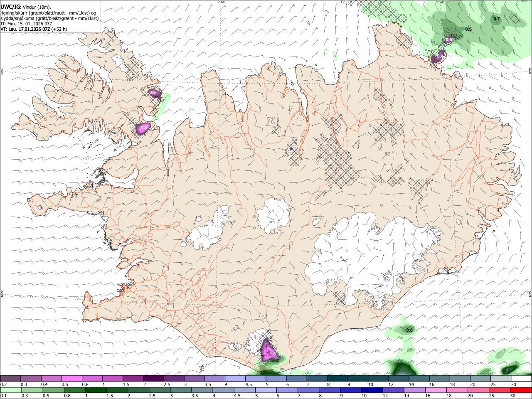
Task: Click the dark green rain cell offshore south
Action: (402, 368)
